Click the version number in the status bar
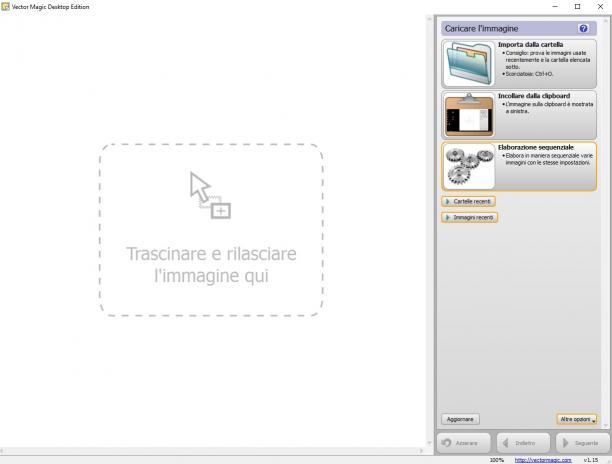This screenshot has height=464, width=612. (591, 460)
